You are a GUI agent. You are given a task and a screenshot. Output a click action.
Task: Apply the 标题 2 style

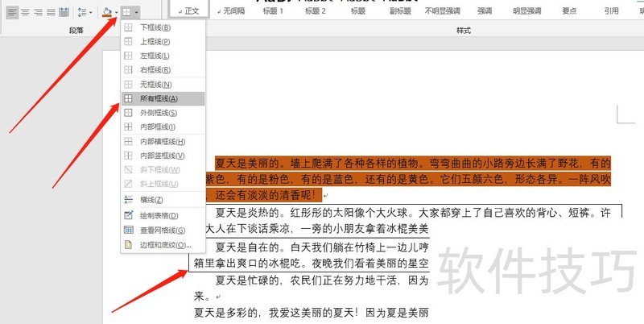pos(316,11)
